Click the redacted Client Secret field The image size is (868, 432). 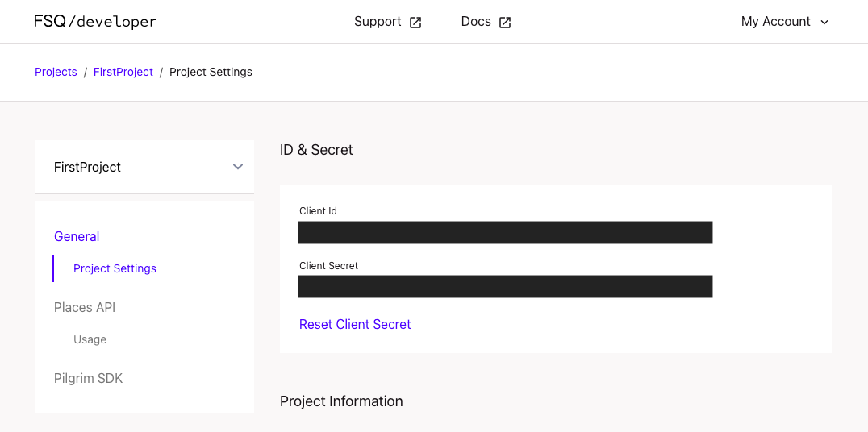[x=505, y=286]
